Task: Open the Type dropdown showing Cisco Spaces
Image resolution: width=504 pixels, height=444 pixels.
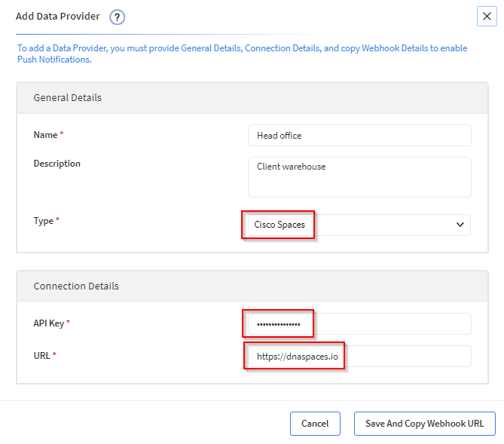Action: [x=359, y=225]
